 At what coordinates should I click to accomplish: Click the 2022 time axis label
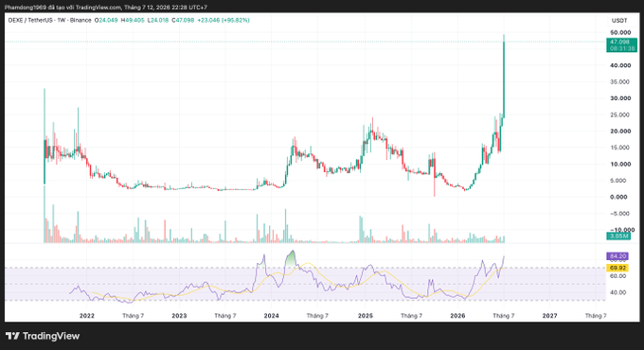87,316
